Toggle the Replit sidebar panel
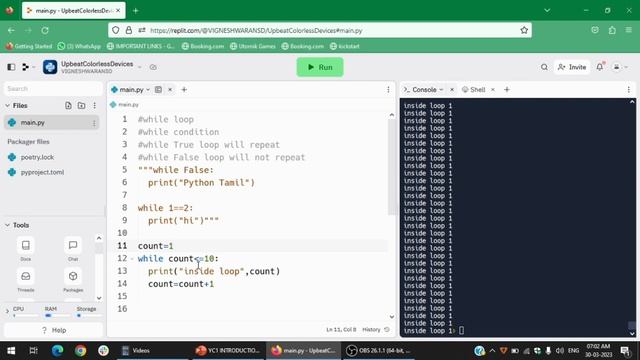This screenshot has height=360, width=640. (11, 67)
